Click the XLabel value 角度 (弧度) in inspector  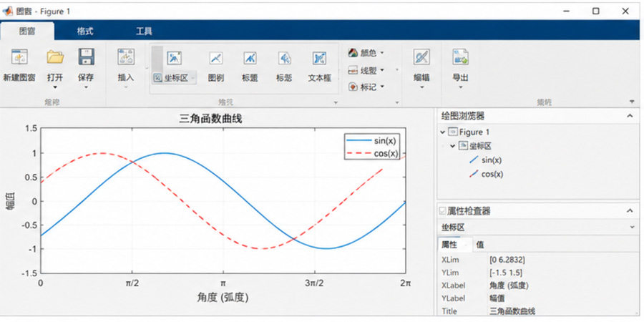click(x=509, y=286)
